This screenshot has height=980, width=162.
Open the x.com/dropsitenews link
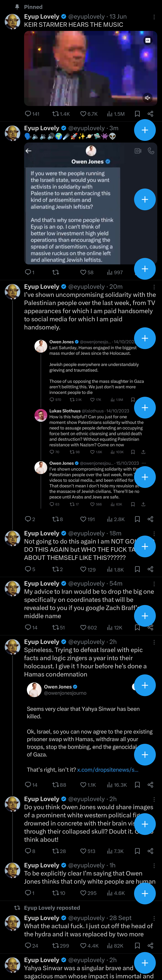pyautogui.click(x=108, y=759)
